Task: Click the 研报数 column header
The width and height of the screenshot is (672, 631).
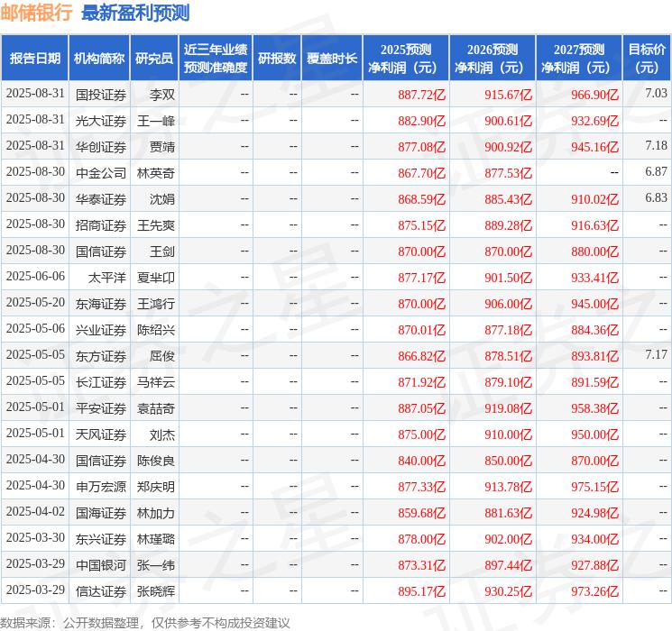Action: pyautogui.click(x=277, y=59)
